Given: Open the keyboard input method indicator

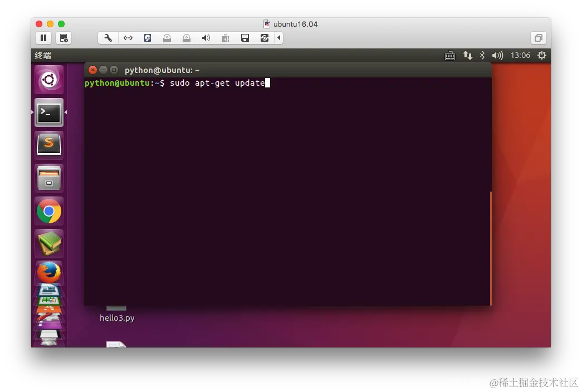Looking at the screenshot, I should (x=450, y=56).
